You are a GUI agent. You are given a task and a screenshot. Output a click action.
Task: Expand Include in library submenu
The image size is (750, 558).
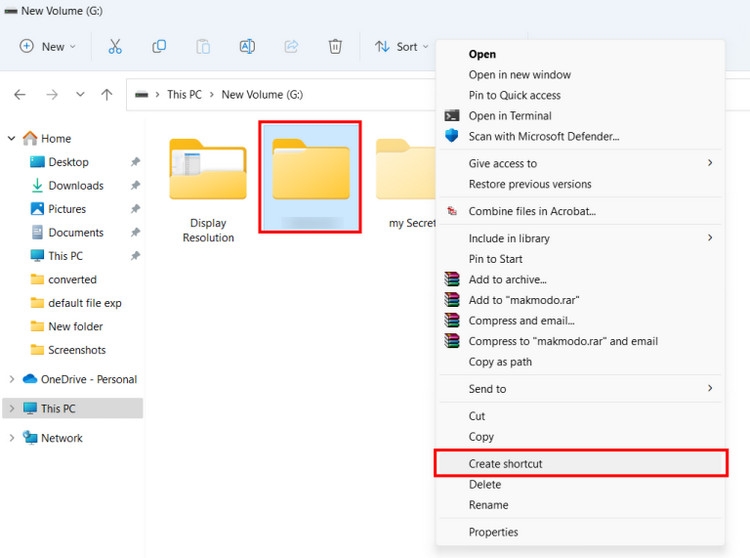coord(580,238)
